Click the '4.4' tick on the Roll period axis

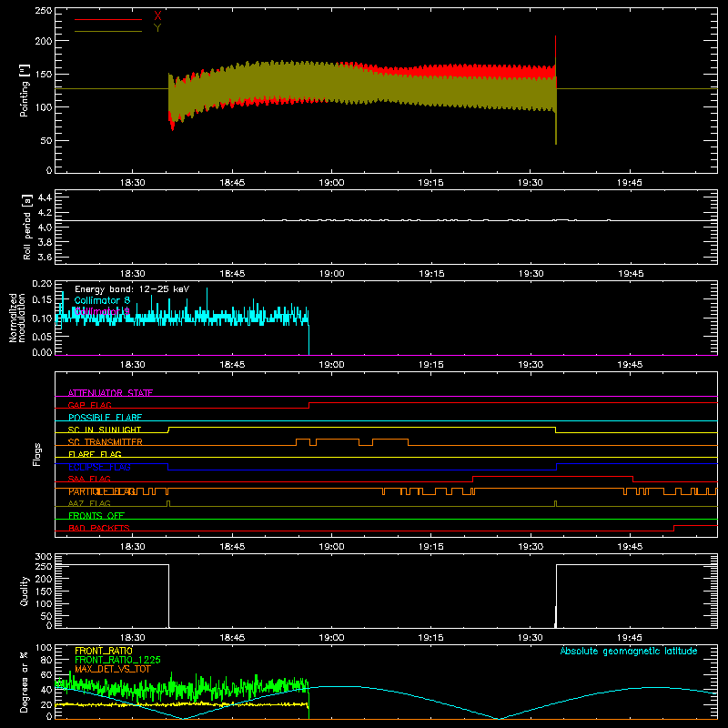(45, 197)
